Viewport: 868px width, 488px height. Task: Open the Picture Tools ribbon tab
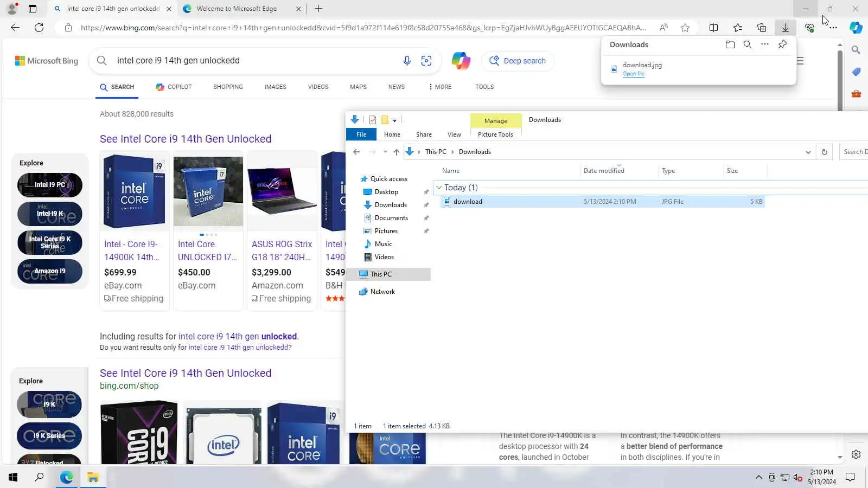click(495, 134)
